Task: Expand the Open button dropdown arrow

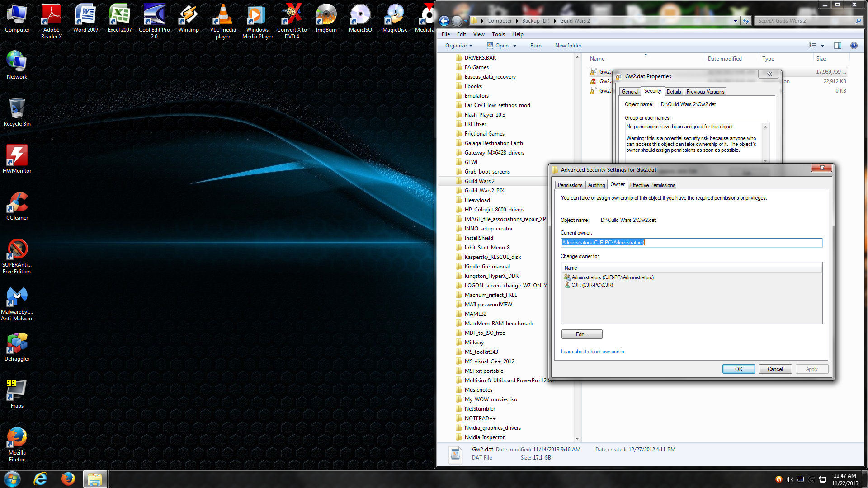Action: pyautogui.click(x=514, y=46)
